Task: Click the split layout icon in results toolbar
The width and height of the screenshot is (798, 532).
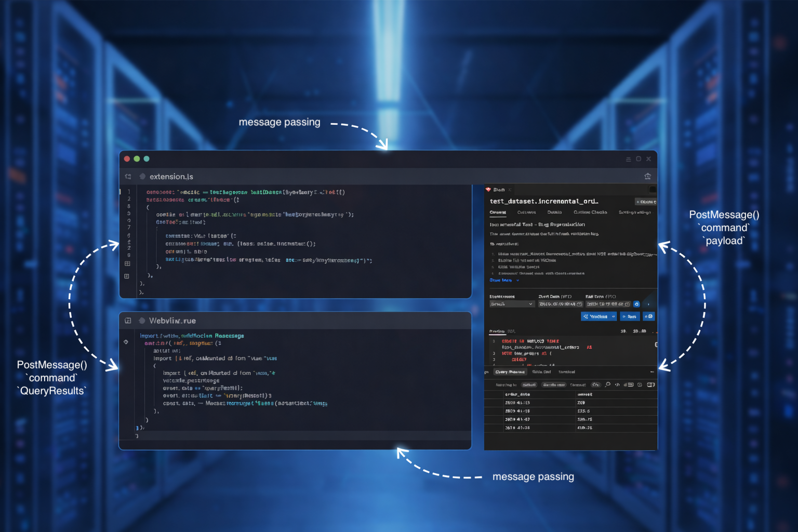Action: click(650, 385)
